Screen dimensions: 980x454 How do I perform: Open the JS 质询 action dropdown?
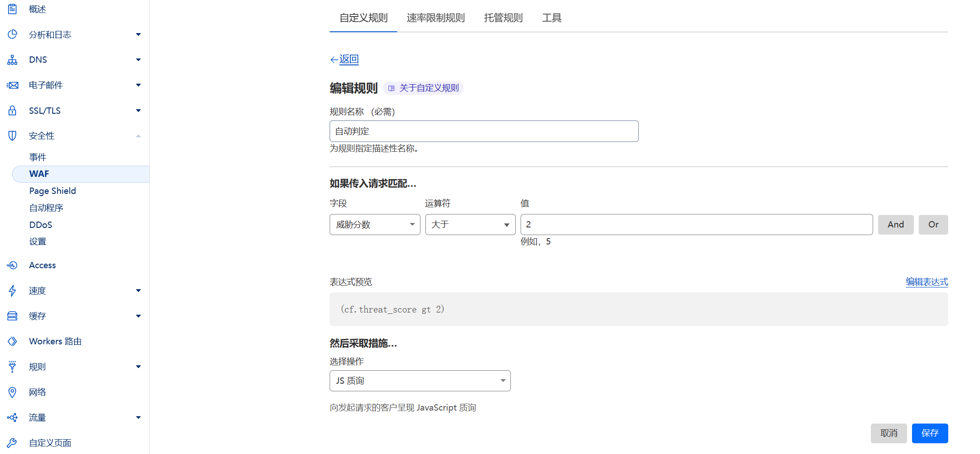(x=420, y=380)
